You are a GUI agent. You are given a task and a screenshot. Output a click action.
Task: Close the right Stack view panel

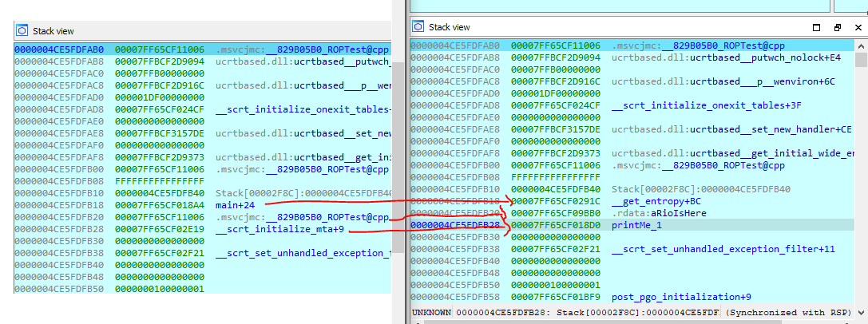click(x=857, y=27)
